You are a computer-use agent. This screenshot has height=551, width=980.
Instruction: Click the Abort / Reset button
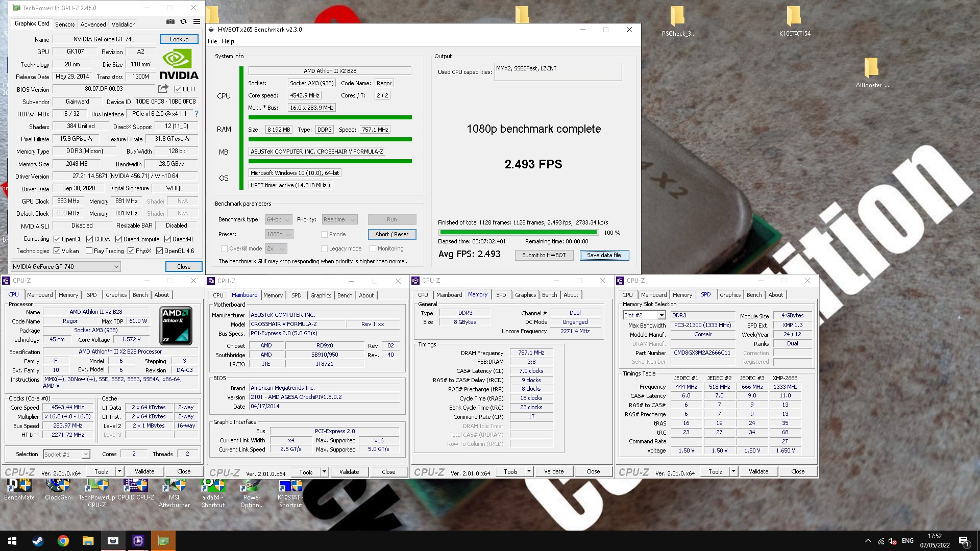coord(392,235)
